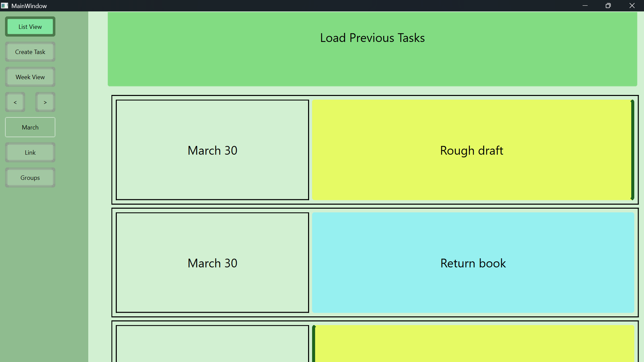Go to the previous month arrow
Viewport: 644px width, 362px height.
pos(15,102)
